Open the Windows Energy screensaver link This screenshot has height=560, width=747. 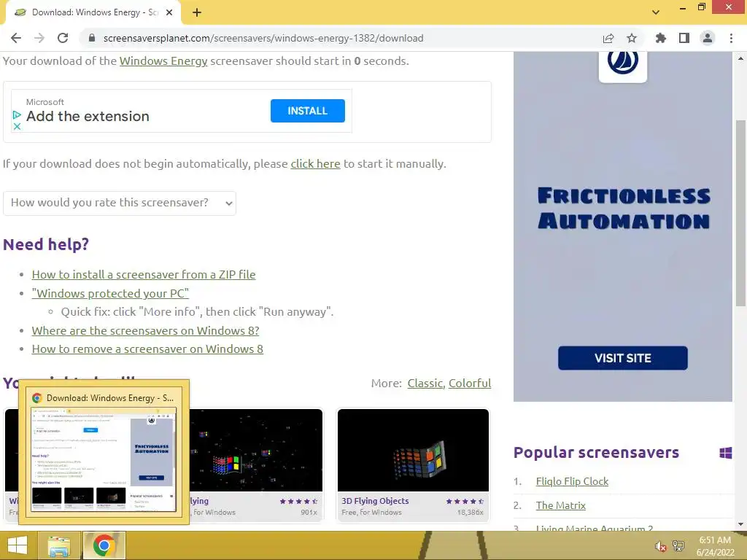[163, 61]
